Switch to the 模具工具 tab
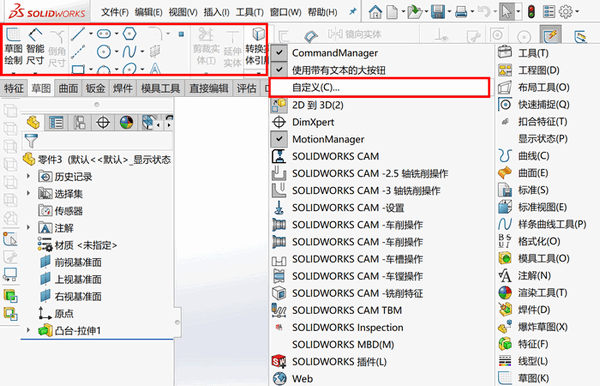Screen dimensions: 600x386 tap(160, 88)
